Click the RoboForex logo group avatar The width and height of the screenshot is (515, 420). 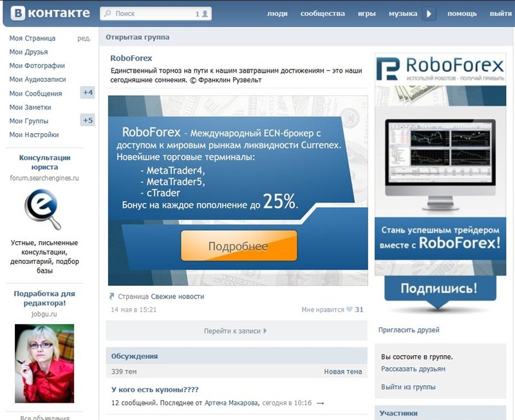pyautogui.click(x=440, y=69)
